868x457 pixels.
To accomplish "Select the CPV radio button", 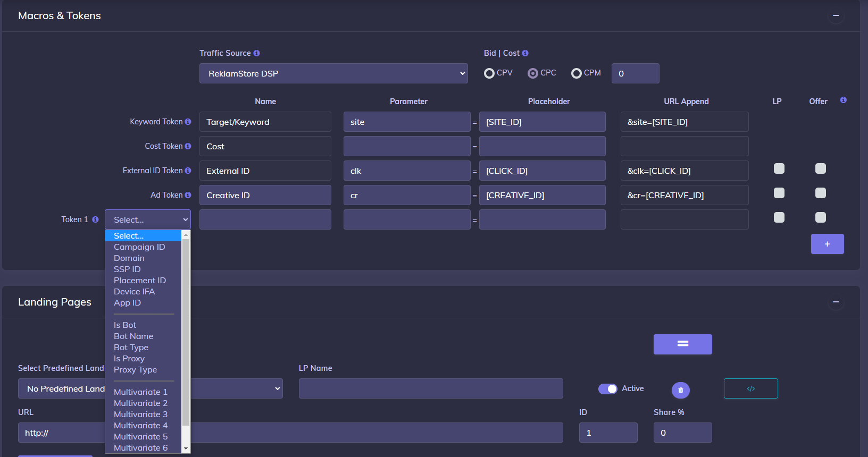I will (489, 73).
